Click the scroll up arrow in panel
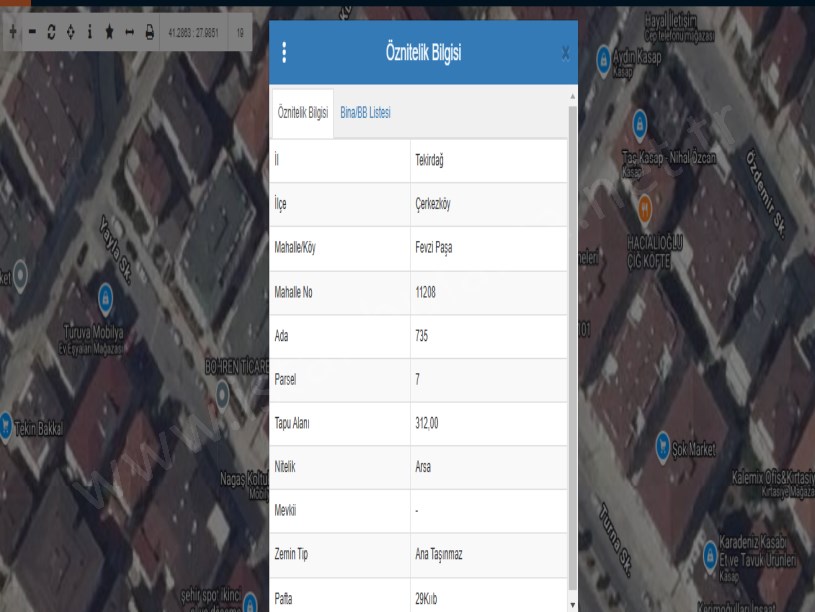The image size is (815, 612). pyautogui.click(x=572, y=95)
